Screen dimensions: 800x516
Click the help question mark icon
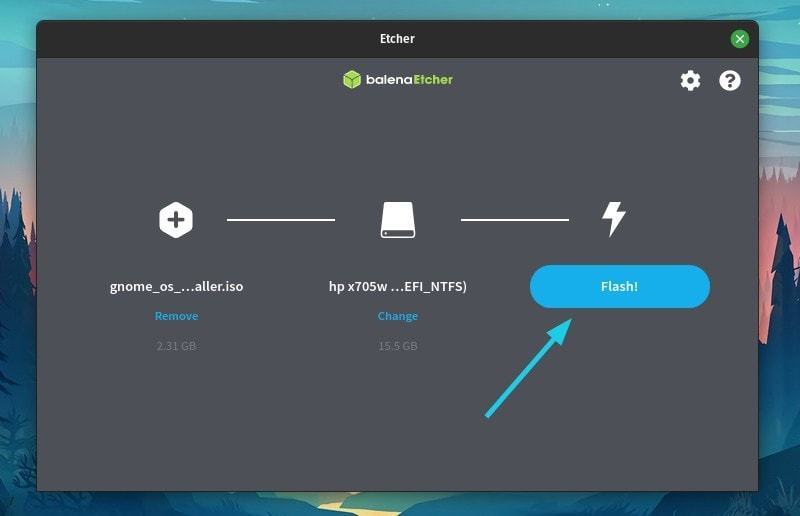[x=730, y=81]
